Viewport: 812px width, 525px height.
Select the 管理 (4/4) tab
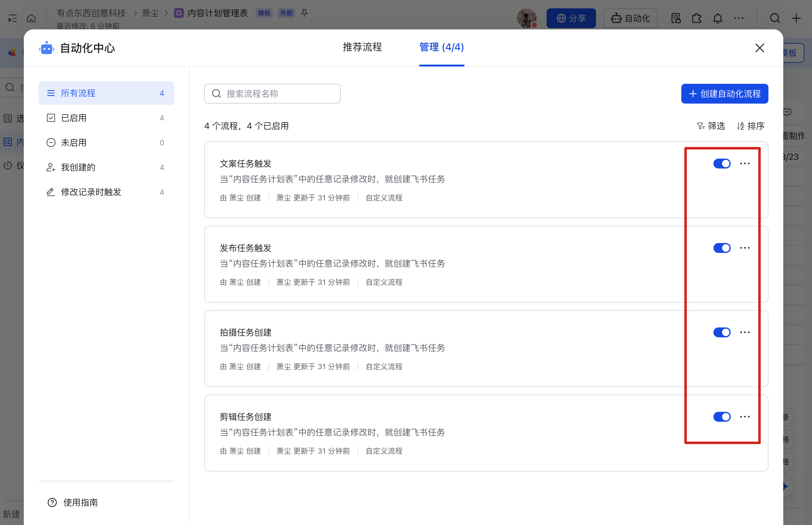pyautogui.click(x=442, y=47)
